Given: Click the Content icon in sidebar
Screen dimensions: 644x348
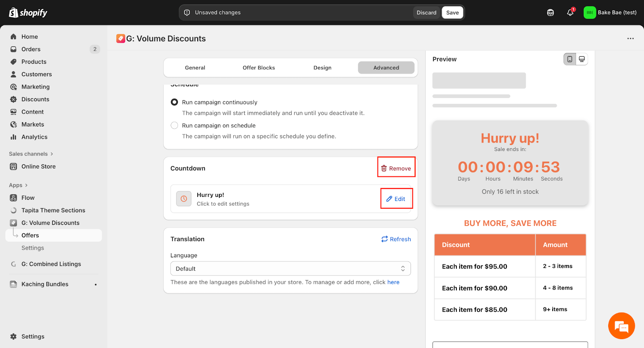Looking at the screenshot, I should click(x=14, y=112).
